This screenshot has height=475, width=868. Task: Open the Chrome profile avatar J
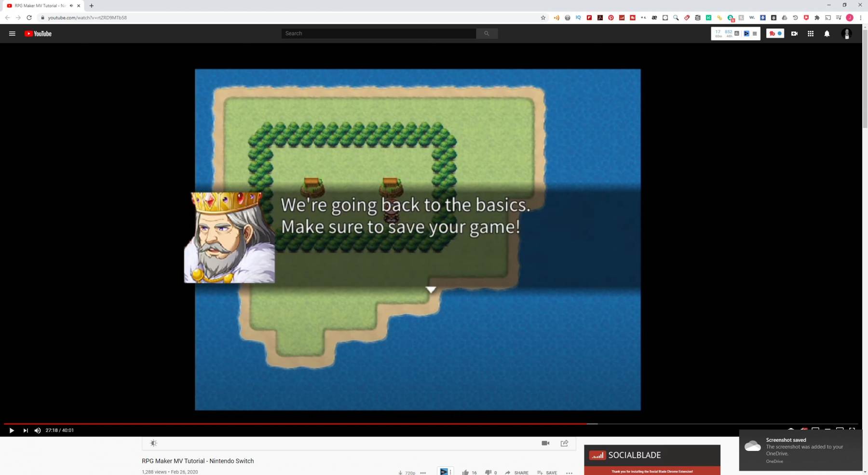[850, 17]
